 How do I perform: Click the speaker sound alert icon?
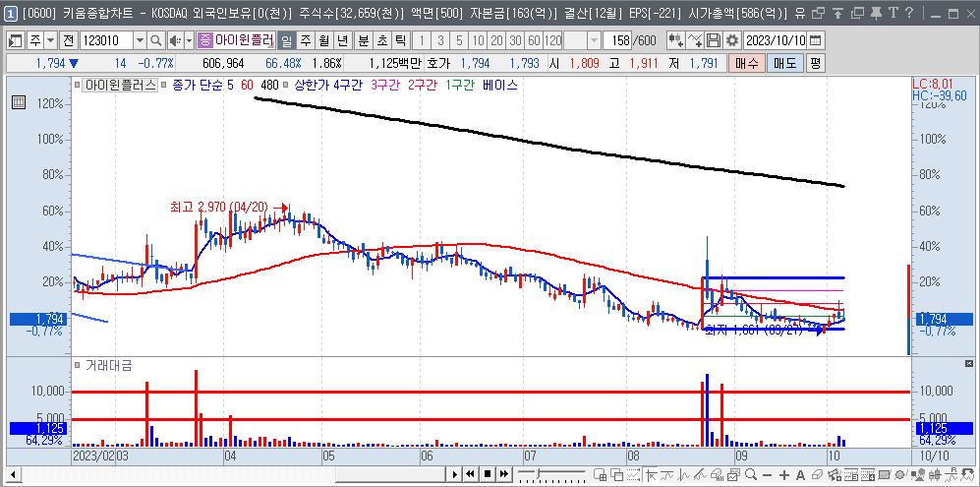(174, 40)
